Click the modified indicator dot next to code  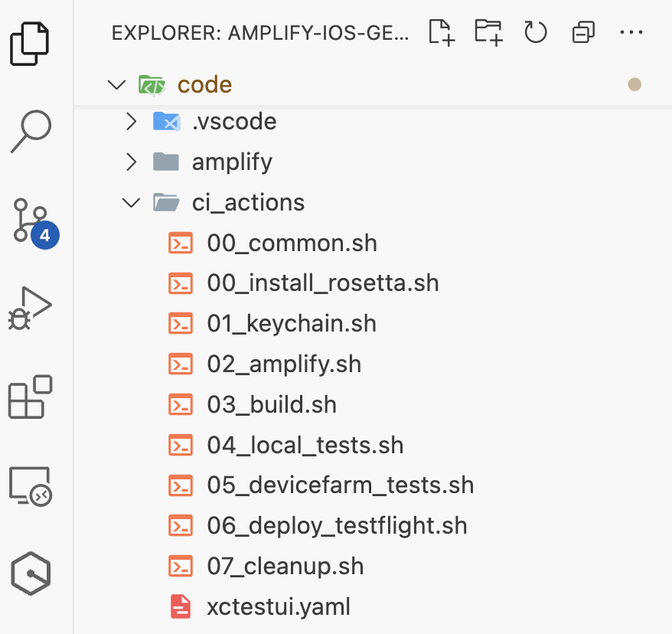[634, 84]
